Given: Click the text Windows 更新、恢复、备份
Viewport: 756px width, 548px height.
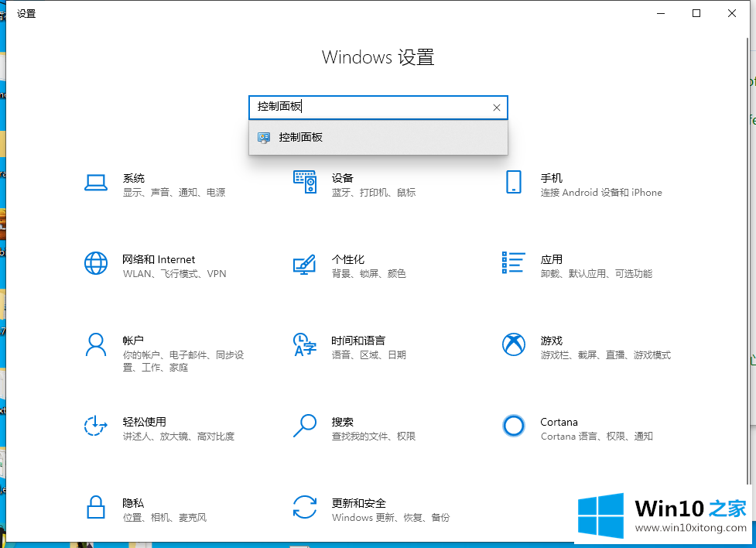Looking at the screenshot, I should [391, 518].
